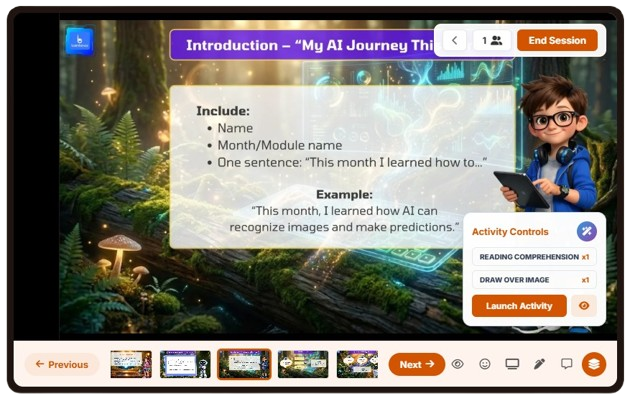Image resolution: width=630 pixels, height=396 pixels.
Task: Click the blue logo in the slide corner
Action: point(80,41)
